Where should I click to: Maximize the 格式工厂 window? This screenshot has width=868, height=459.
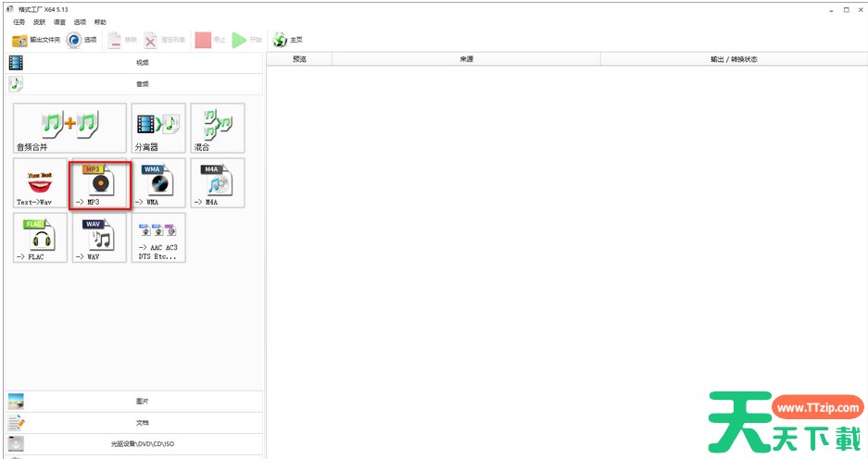pyautogui.click(x=847, y=10)
